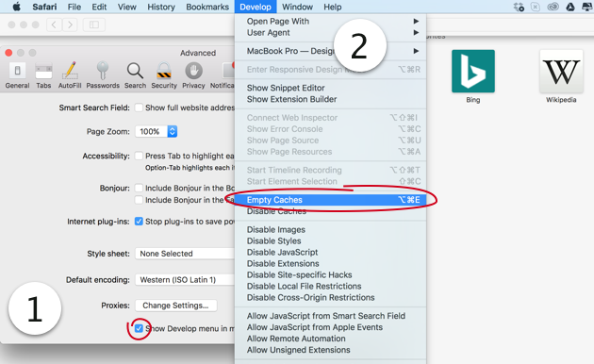Open the Window menu
The height and width of the screenshot is (364, 594).
tap(297, 7)
